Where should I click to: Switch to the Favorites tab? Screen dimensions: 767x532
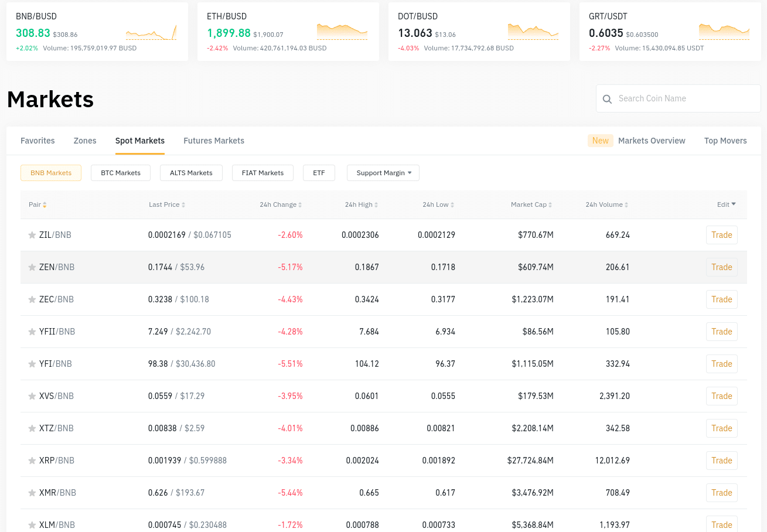pos(38,141)
